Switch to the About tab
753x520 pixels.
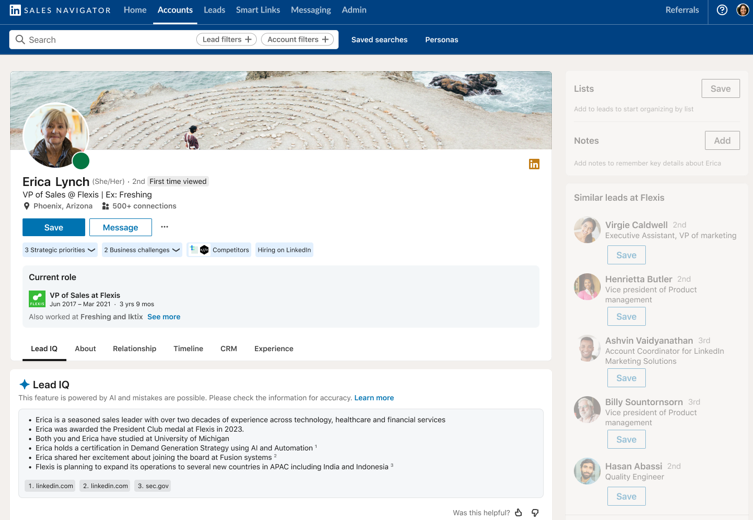[85, 349]
